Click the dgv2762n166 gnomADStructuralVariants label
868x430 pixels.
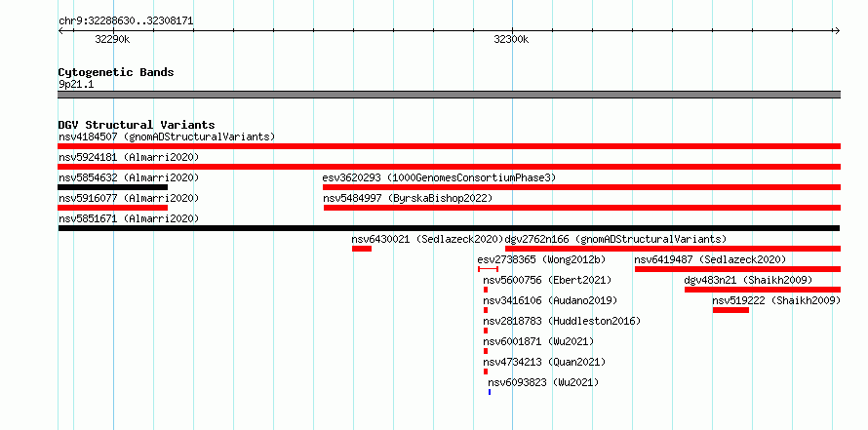tap(615, 239)
